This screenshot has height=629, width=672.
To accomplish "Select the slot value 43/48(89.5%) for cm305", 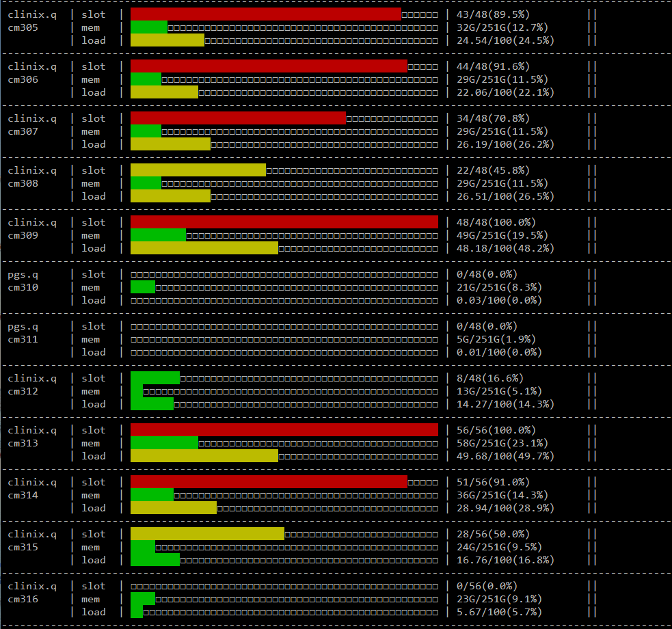I will tap(494, 14).
